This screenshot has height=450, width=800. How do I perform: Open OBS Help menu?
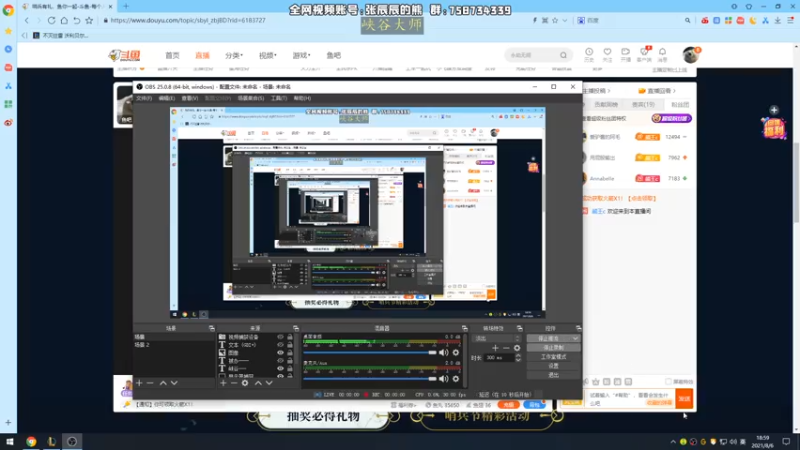[x=302, y=98]
